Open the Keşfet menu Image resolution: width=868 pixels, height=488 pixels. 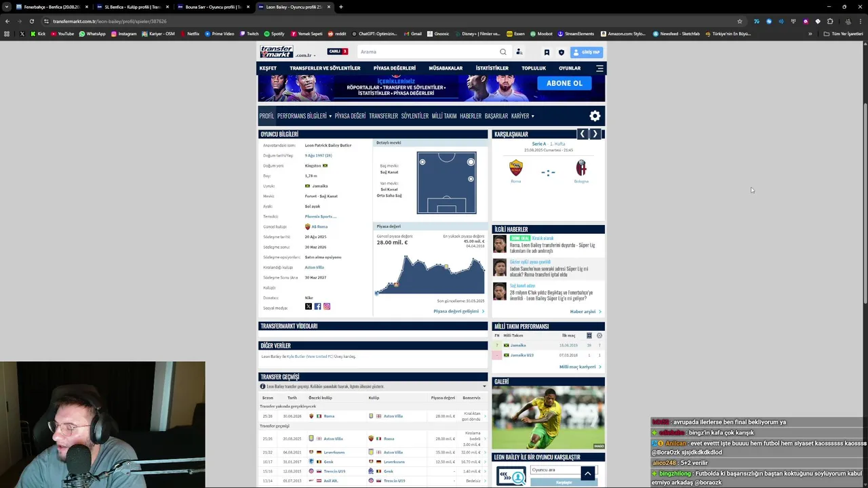268,68
